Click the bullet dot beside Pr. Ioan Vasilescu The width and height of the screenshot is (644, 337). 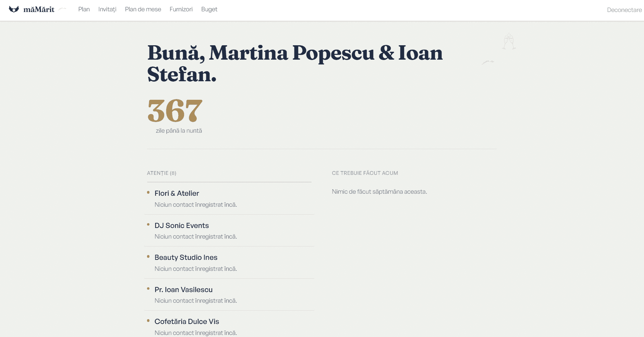coord(148,289)
